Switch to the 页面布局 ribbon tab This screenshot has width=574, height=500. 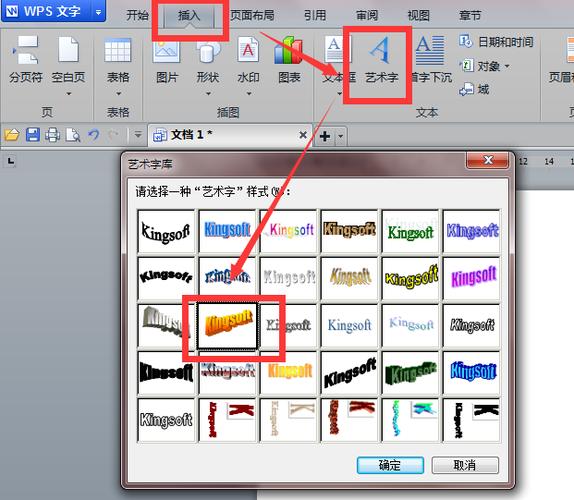[252, 15]
